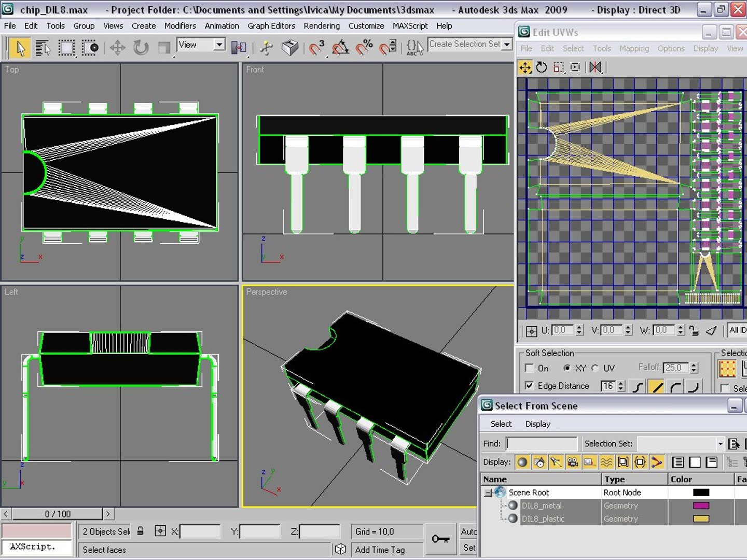Toggle Cameras display filter in Select From Scene
Screen dimensions: 747x560
(572, 462)
